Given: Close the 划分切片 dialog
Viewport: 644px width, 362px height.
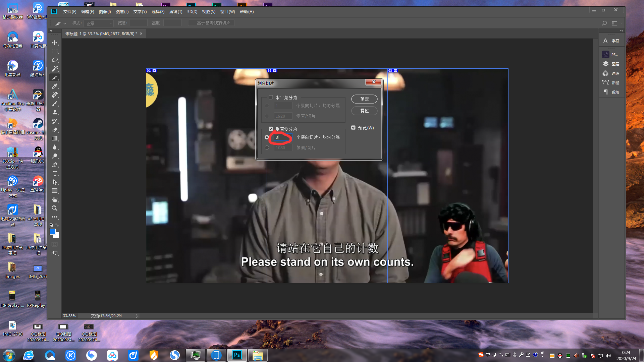Looking at the screenshot, I should pyautogui.click(x=373, y=82).
